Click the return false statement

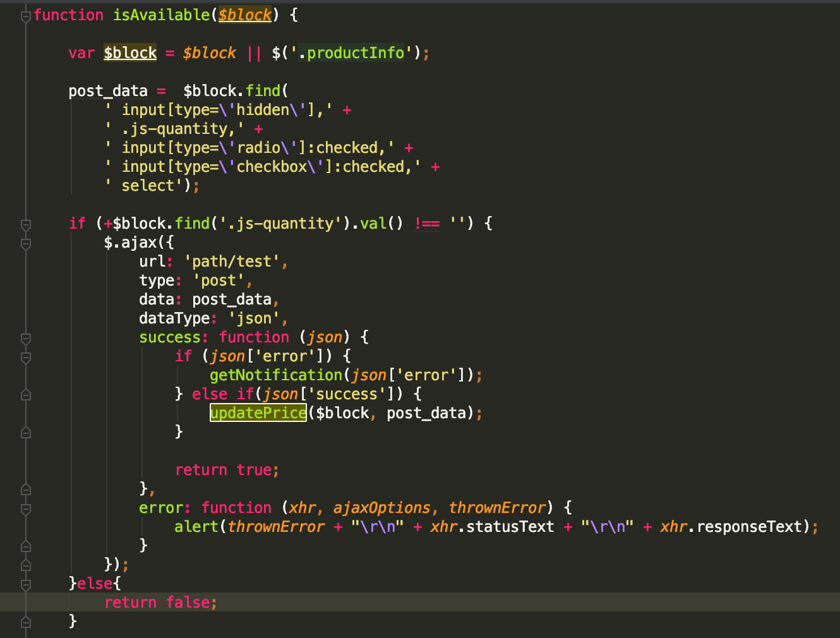tap(160, 603)
